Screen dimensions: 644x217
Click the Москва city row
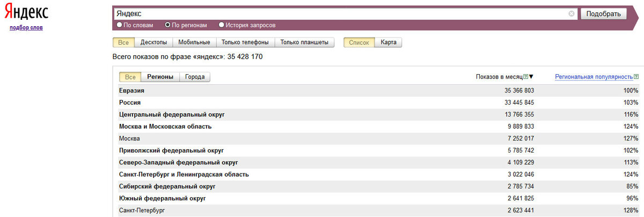129,138
